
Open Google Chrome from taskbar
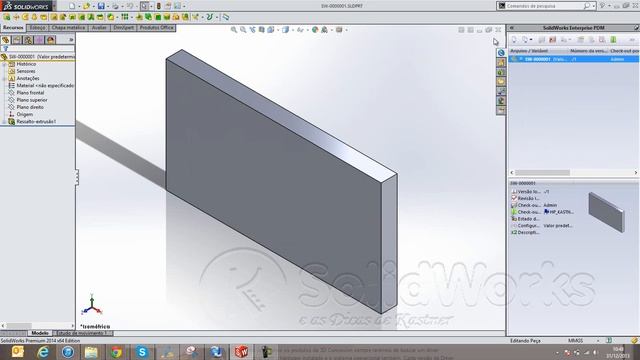(116, 352)
